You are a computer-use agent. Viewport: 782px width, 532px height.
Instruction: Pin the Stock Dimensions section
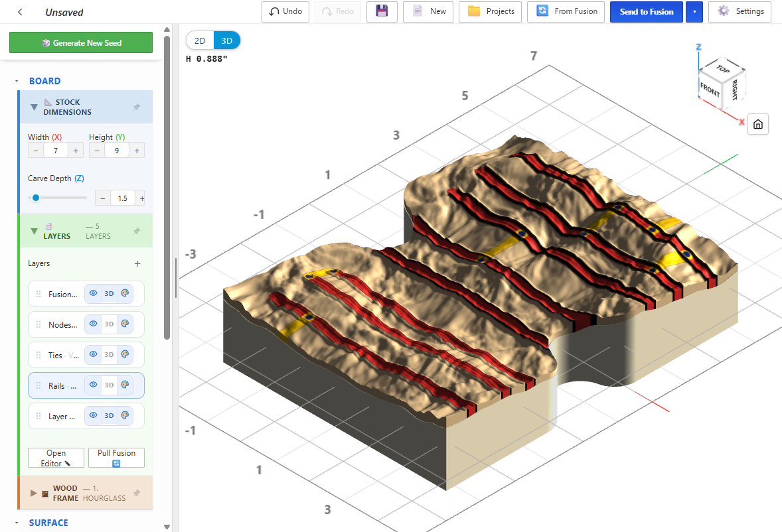pyautogui.click(x=137, y=107)
